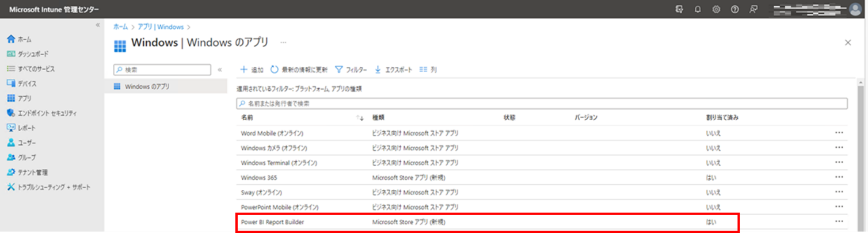The height and width of the screenshot is (233, 868).
Task: Close the Windows のアプリ blade
Action: coord(848,43)
